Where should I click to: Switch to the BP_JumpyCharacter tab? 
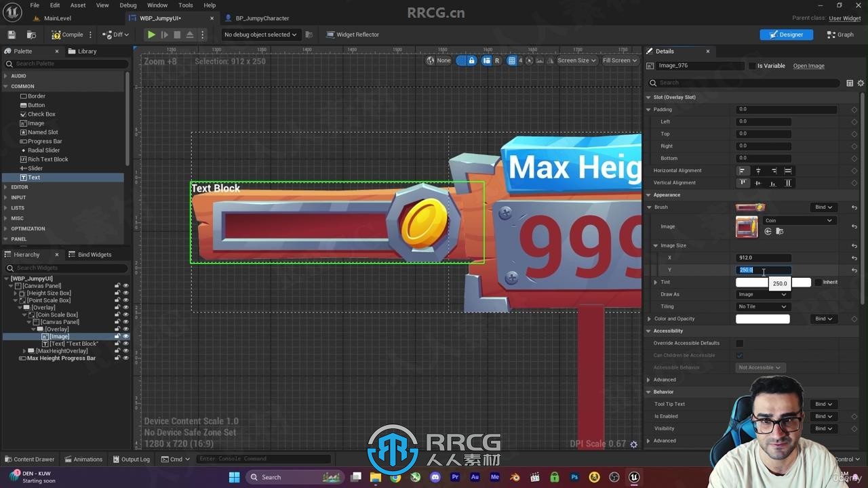click(x=262, y=18)
